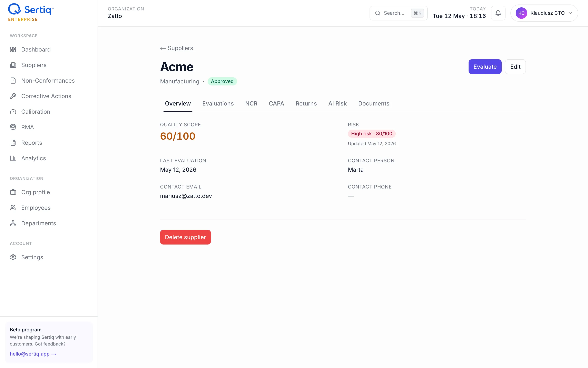Click the back arrow beside Suppliers
588x368 pixels.
tap(163, 48)
